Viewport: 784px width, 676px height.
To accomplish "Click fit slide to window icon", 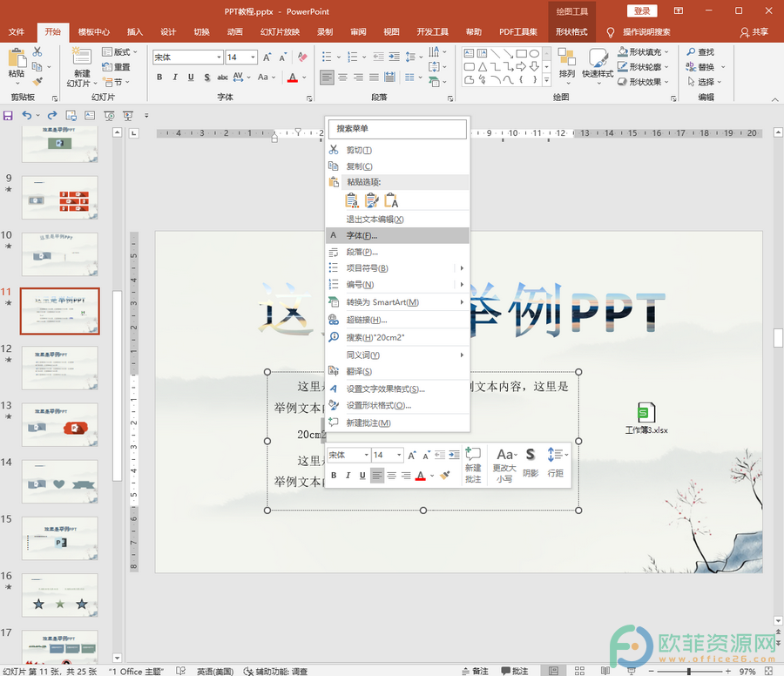I will [769, 671].
